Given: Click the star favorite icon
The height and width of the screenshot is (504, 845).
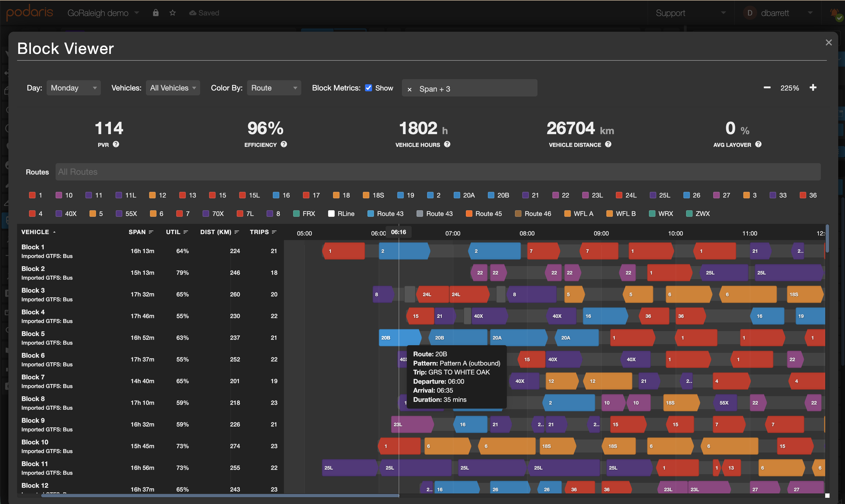Looking at the screenshot, I should [173, 13].
